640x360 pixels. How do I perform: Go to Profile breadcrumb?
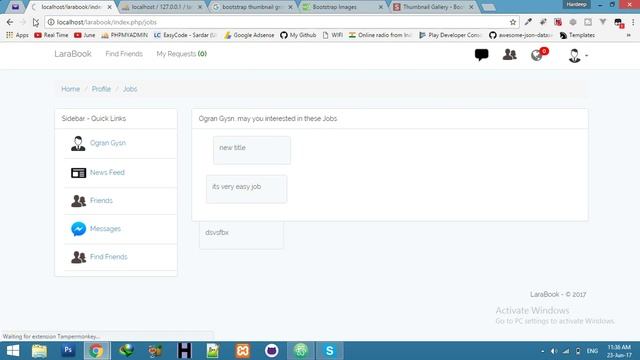101,89
